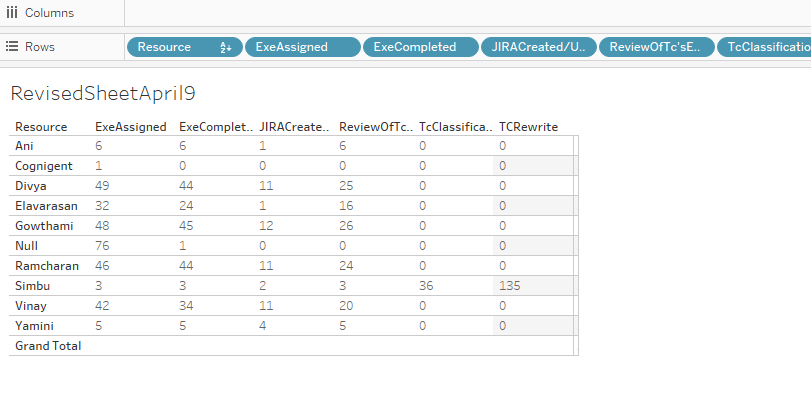Image resolution: width=811 pixels, height=400 pixels.
Task: Click Divya's ExeAssigned value 49
Action: 102,186
